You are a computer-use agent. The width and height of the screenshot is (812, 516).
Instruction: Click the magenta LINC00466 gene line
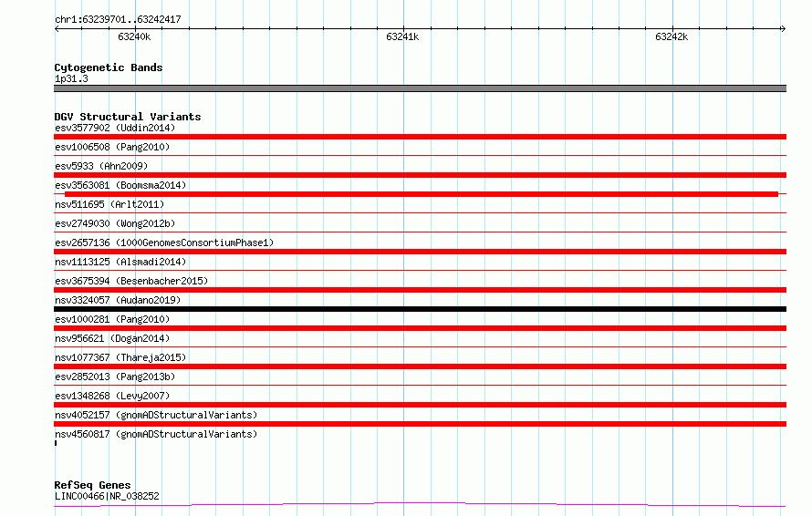click(x=420, y=505)
